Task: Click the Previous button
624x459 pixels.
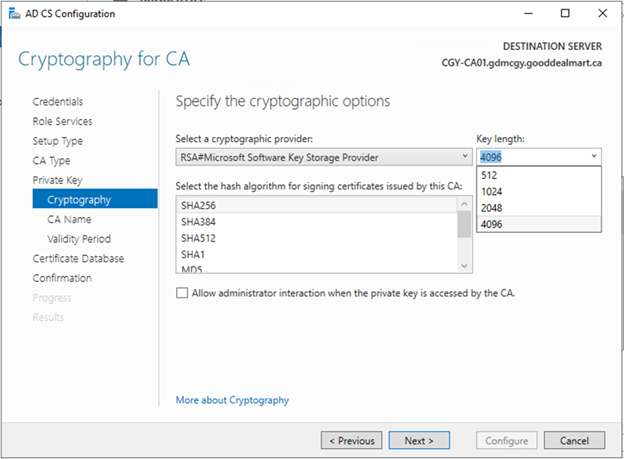Action: pos(352,441)
